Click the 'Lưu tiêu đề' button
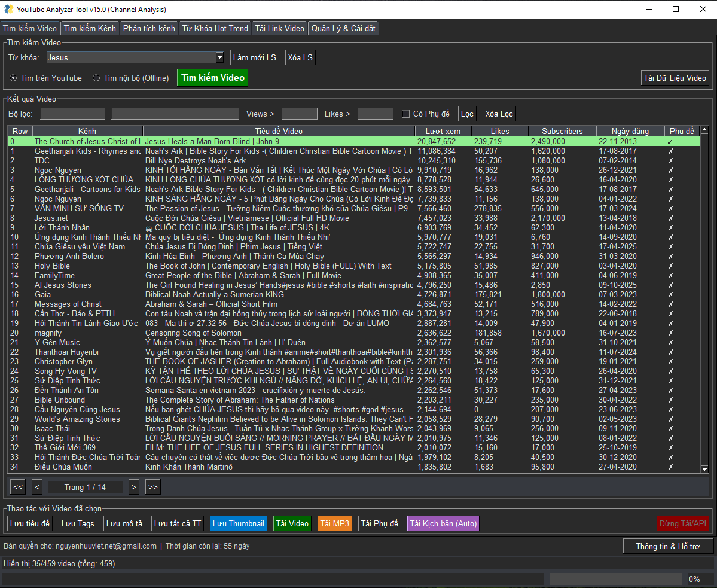 coord(30,523)
